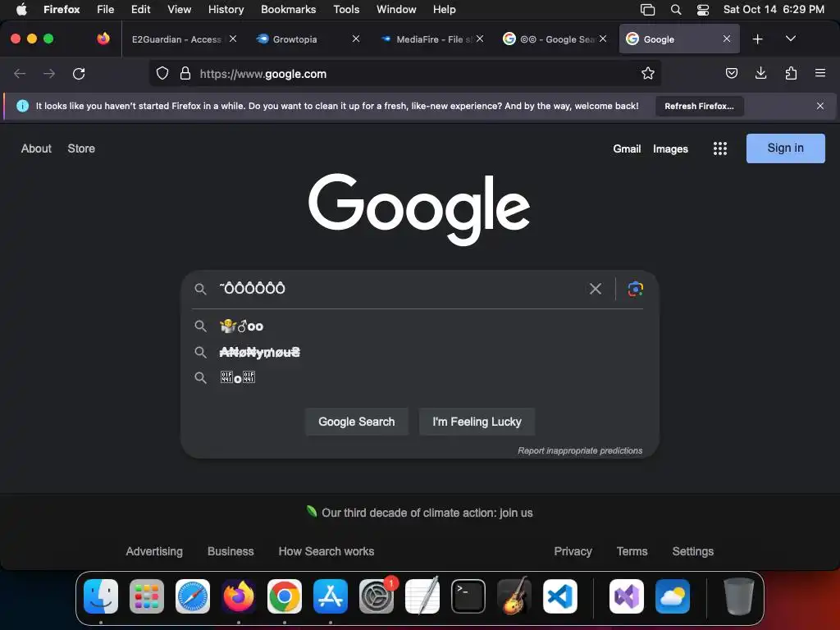
Task: Click the Business footer link
Action: click(x=231, y=551)
